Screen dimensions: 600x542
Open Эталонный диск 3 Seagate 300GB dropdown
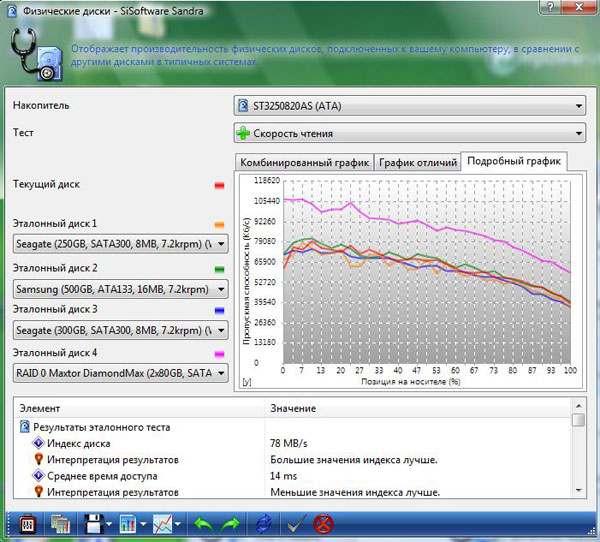[121, 330]
